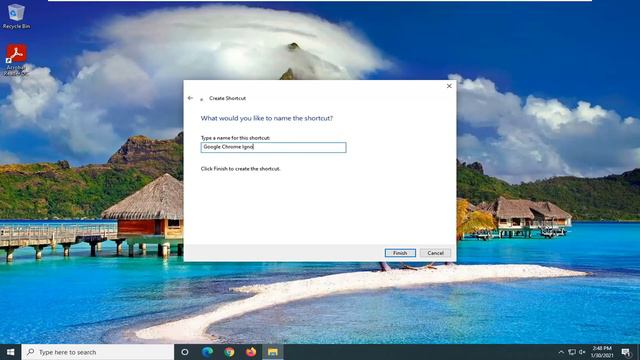The width and height of the screenshot is (640, 360).
Task: Click the Create Shortcut dialog title
Action: point(227,98)
